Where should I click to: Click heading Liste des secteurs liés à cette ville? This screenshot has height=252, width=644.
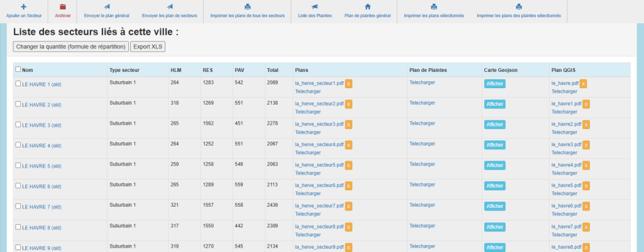point(96,32)
